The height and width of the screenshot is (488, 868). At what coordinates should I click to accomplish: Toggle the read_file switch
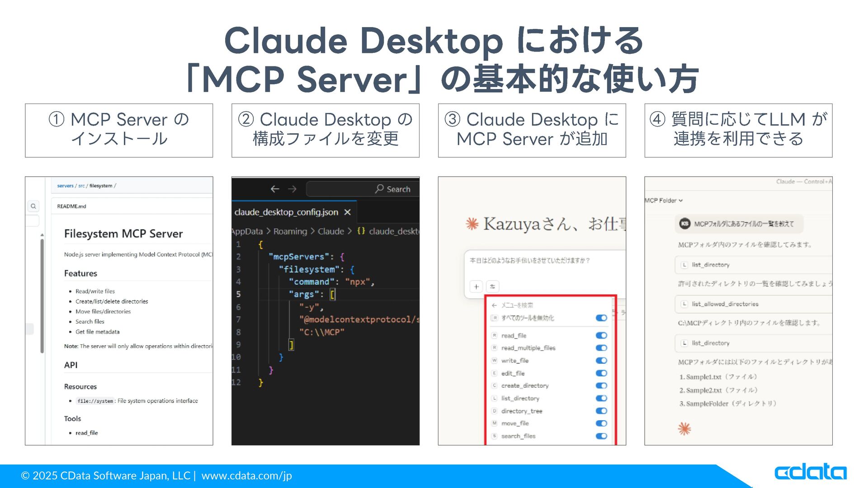tap(601, 335)
